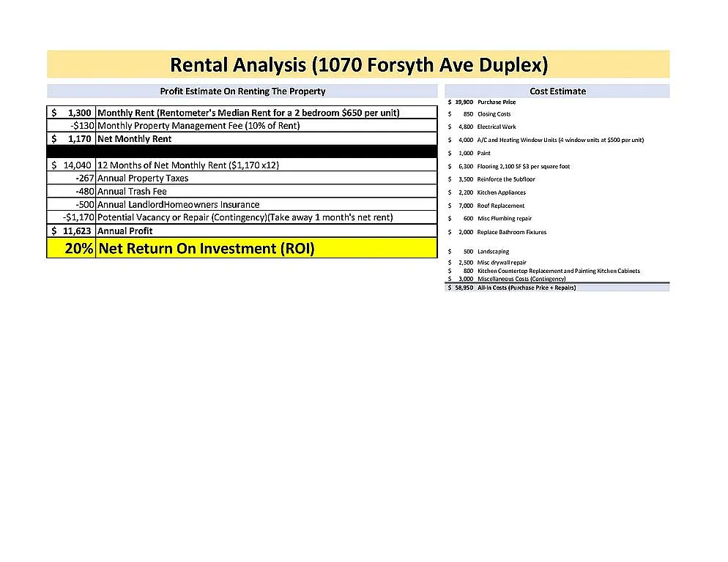
Task: Select the Cost Estimate section header
Action: pos(557,91)
